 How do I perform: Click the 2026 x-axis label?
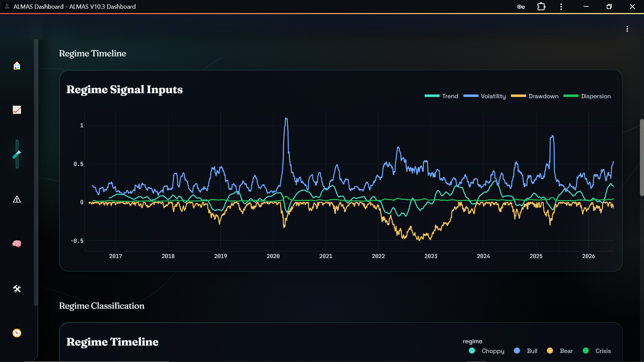pyautogui.click(x=588, y=256)
